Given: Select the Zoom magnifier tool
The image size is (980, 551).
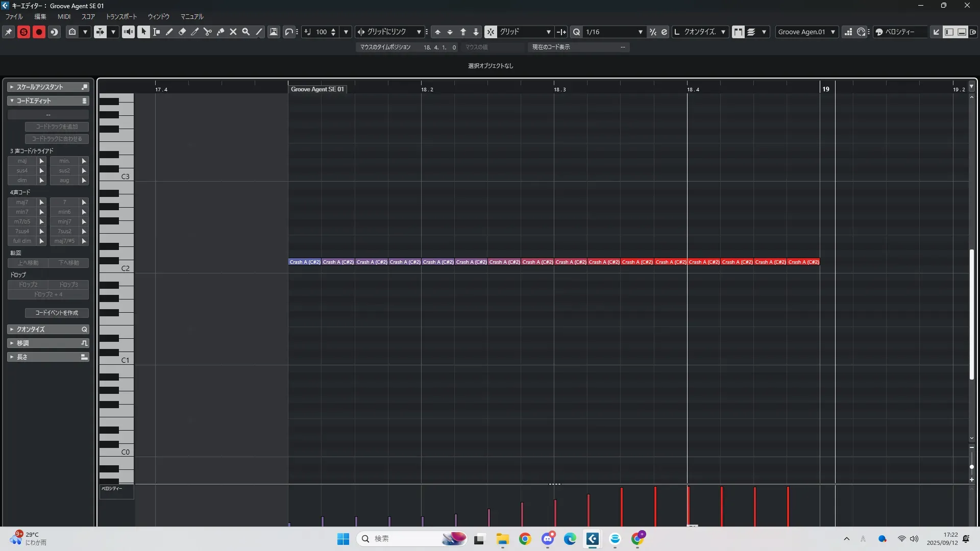Looking at the screenshot, I should tap(246, 32).
